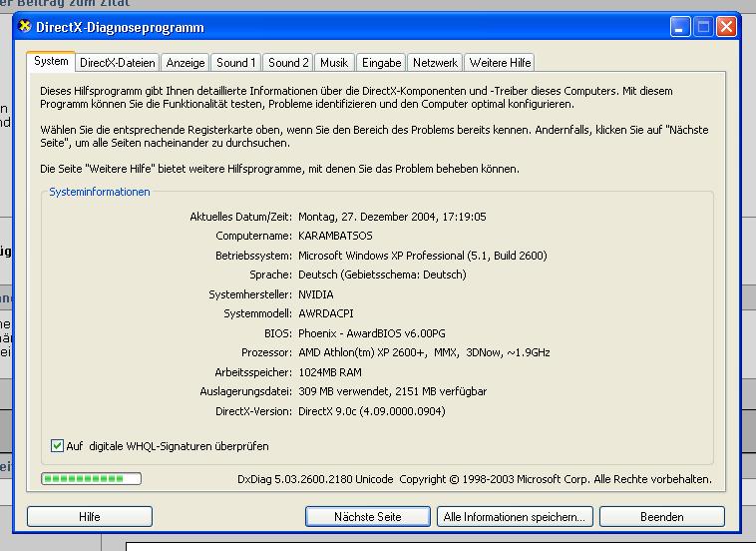This screenshot has width=756, height=551.
Task: Go to the Sound 2 tab
Action: (288, 63)
